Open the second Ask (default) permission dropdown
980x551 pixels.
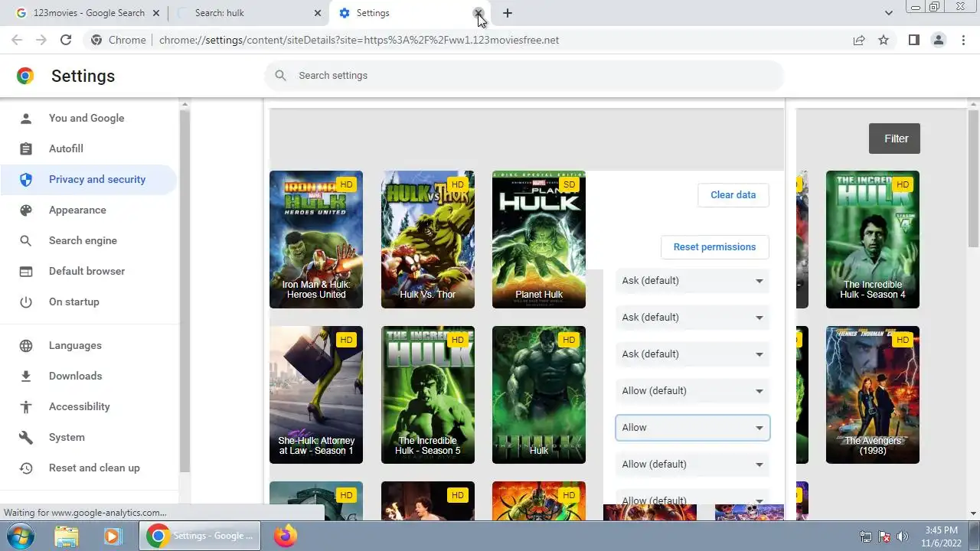tap(692, 318)
